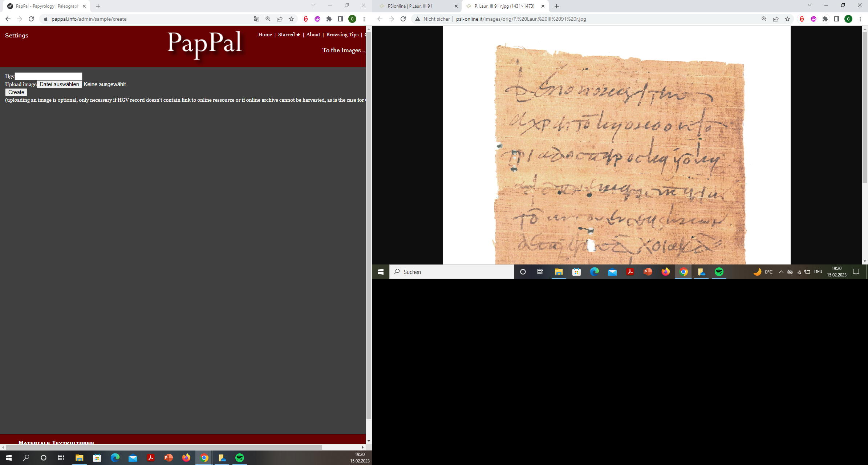
Task: Click the Cortana circle in inner taskbar
Action: (523, 272)
